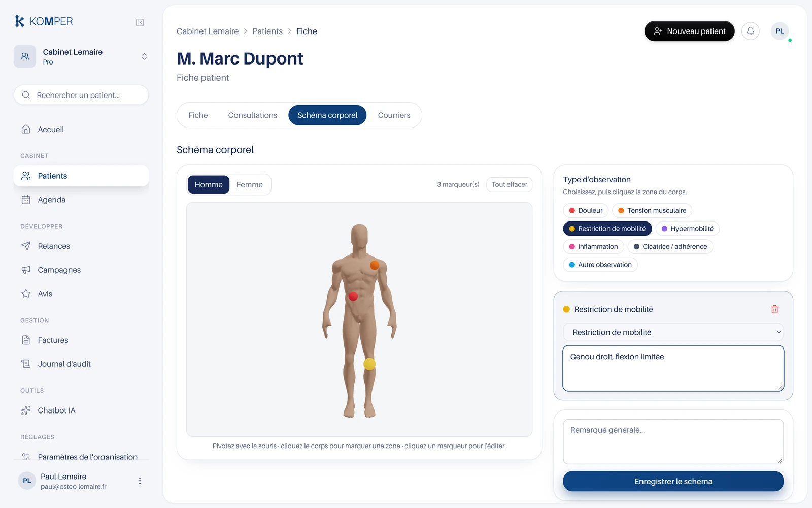Viewport: 812px width, 508px height.
Task: Click the KOMPER logo
Action: [x=44, y=21]
